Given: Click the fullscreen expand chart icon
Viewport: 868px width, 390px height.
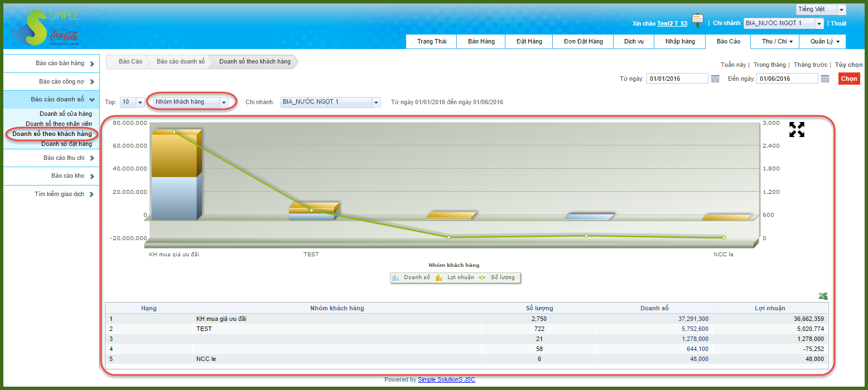Looking at the screenshot, I should point(797,130).
